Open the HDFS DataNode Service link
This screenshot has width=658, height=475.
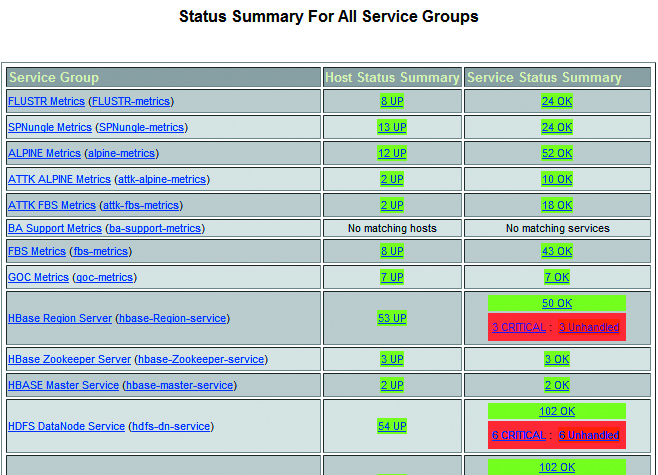click(x=66, y=426)
